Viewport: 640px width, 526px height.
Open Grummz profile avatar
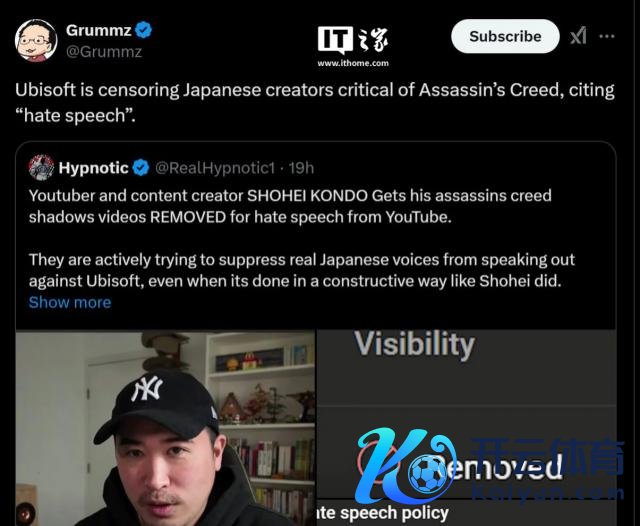click(36, 40)
